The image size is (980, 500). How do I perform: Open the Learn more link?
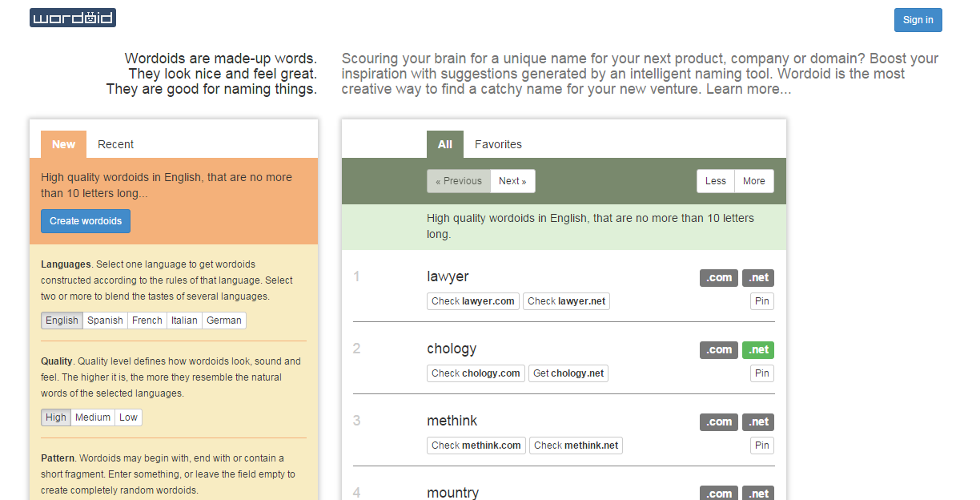[748, 89]
